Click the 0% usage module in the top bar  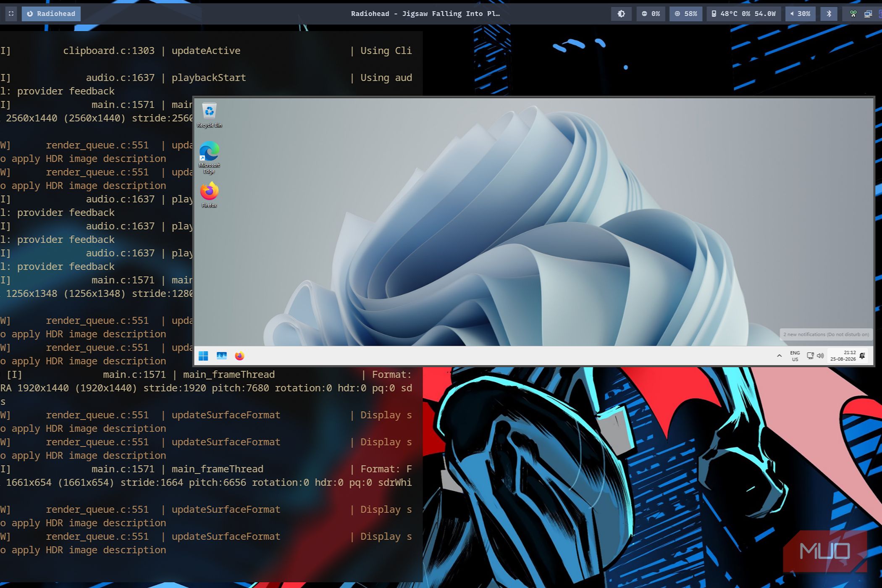[651, 13]
